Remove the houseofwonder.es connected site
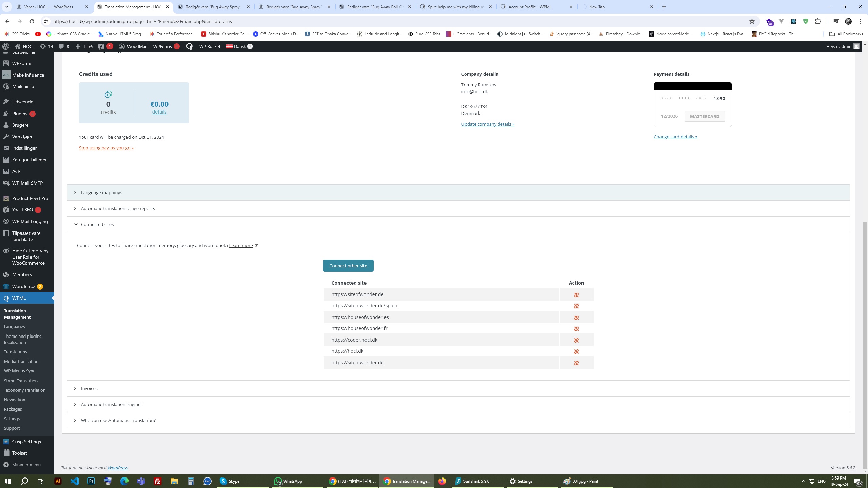The height and width of the screenshot is (488, 868). point(576,318)
